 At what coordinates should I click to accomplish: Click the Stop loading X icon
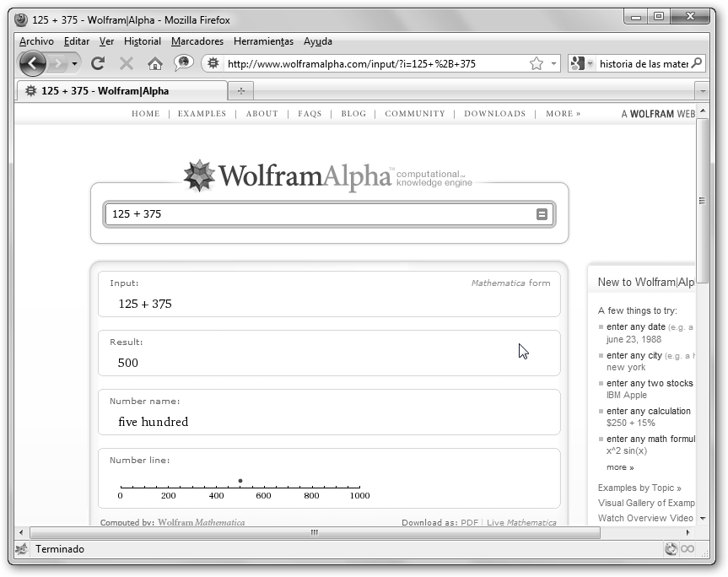click(x=127, y=63)
